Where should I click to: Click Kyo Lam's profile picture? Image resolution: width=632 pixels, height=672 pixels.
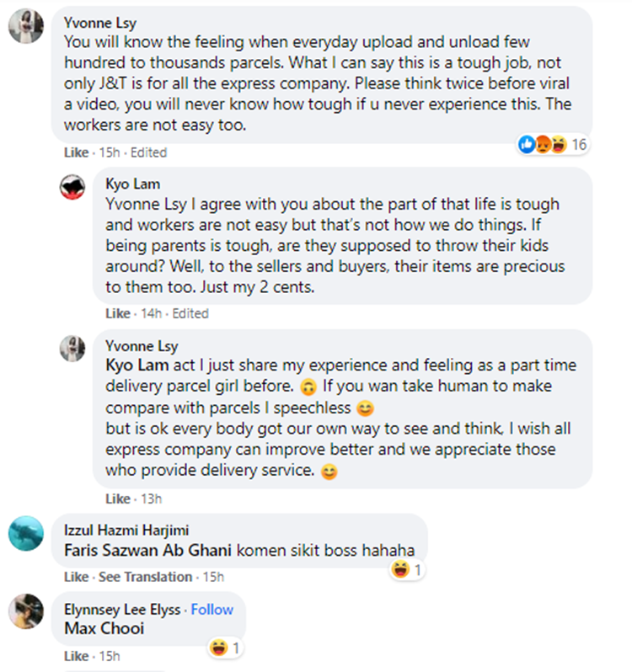pyautogui.click(x=72, y=187)
